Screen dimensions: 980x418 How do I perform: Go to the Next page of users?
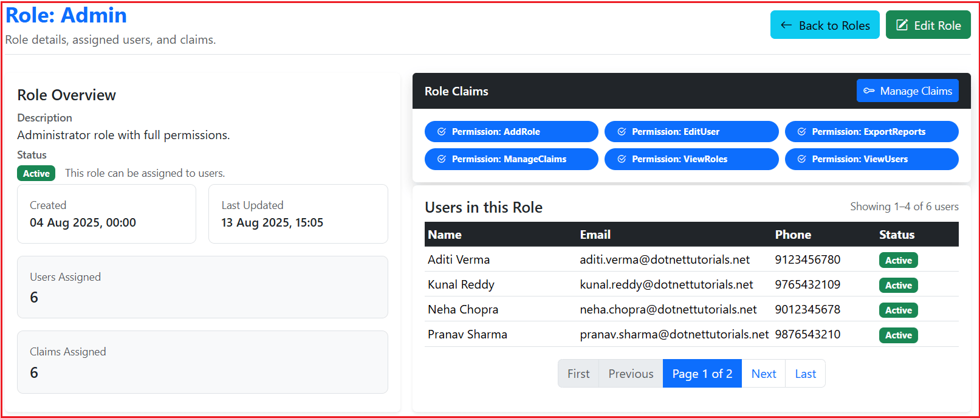click(764, 374)
